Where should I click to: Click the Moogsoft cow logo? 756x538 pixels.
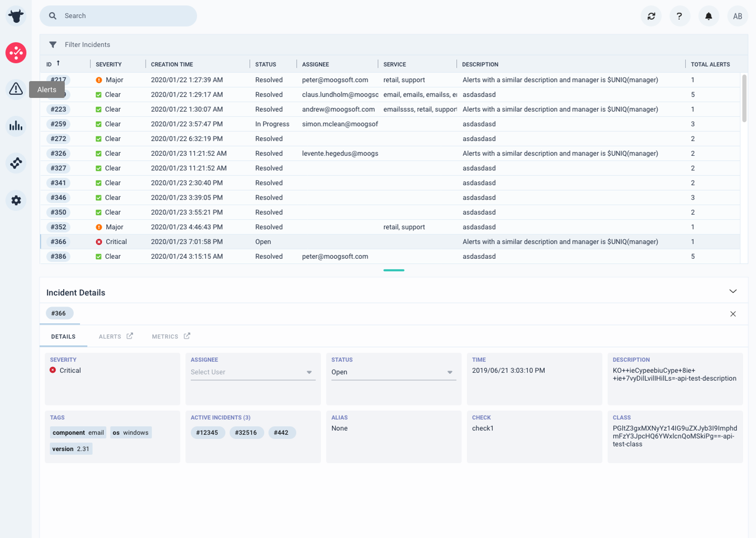click(16, 16)
